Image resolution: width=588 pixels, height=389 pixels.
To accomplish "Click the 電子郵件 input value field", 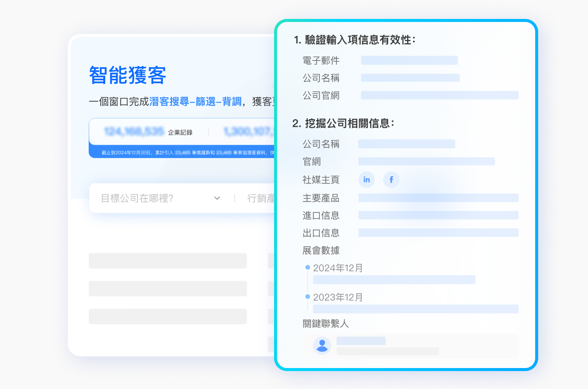I will (409, 60).
